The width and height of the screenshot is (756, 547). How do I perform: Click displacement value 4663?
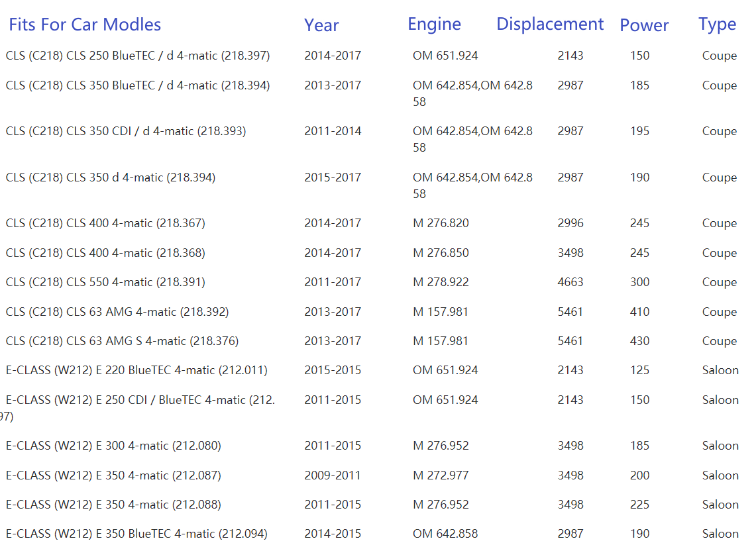coord(570,282)
